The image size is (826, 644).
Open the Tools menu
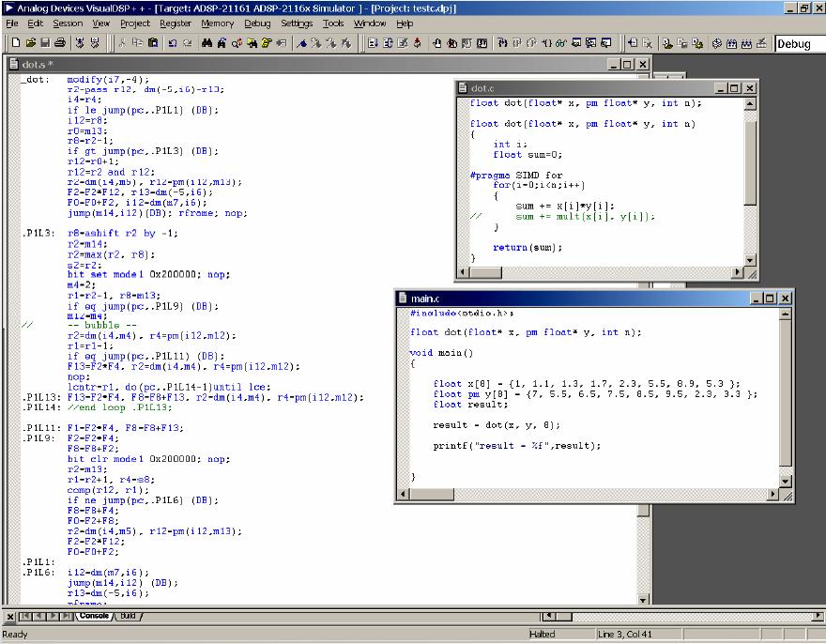(x=333, y=23)
